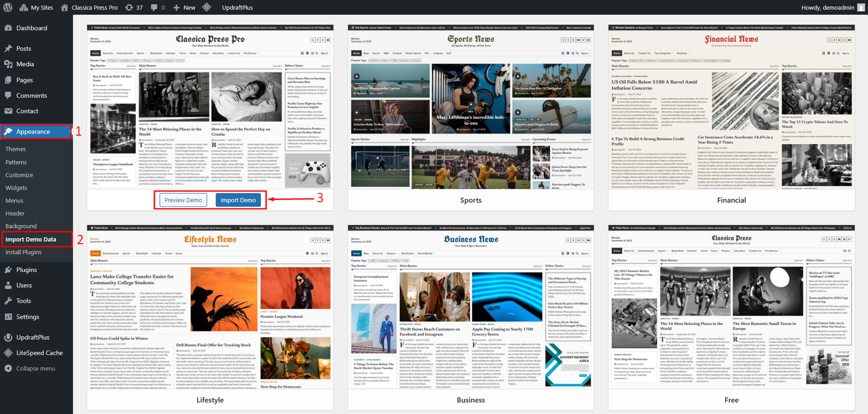This screenshot has height=414, width=868.
Task: Click the WordPress logo icon in admin bar
Action: pyautogui.click(x=8, y=8)
